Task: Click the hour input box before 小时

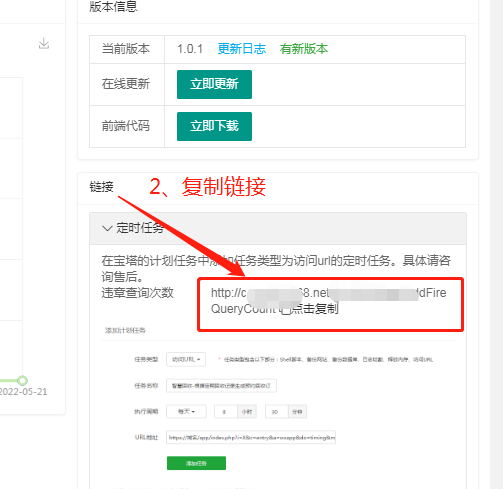Action: click(226, 412)
